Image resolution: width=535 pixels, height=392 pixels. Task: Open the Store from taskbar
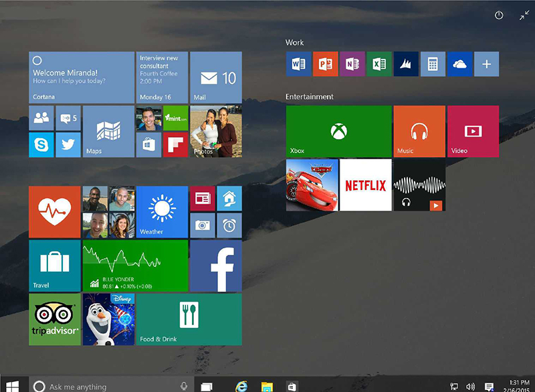[x=292, y=387]
